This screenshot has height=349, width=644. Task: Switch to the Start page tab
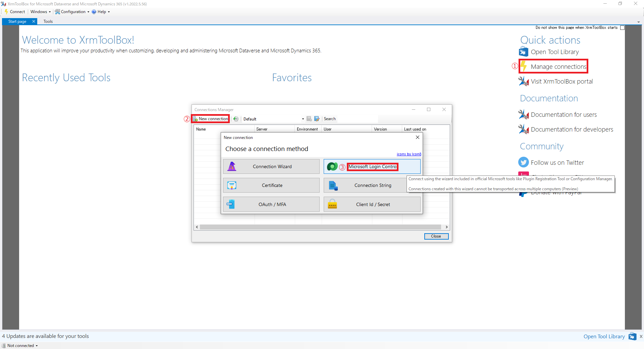pyautogui.click(x=17, y=21)
